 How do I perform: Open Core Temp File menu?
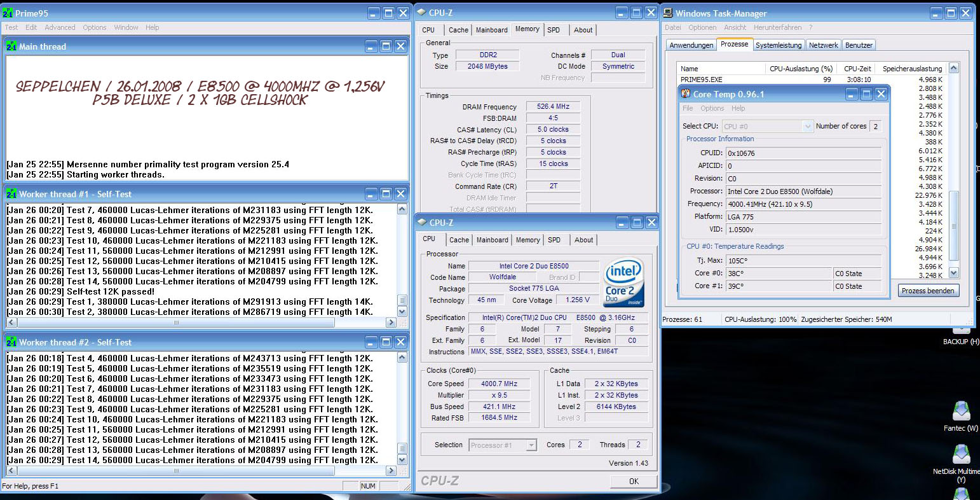point(688,108)
